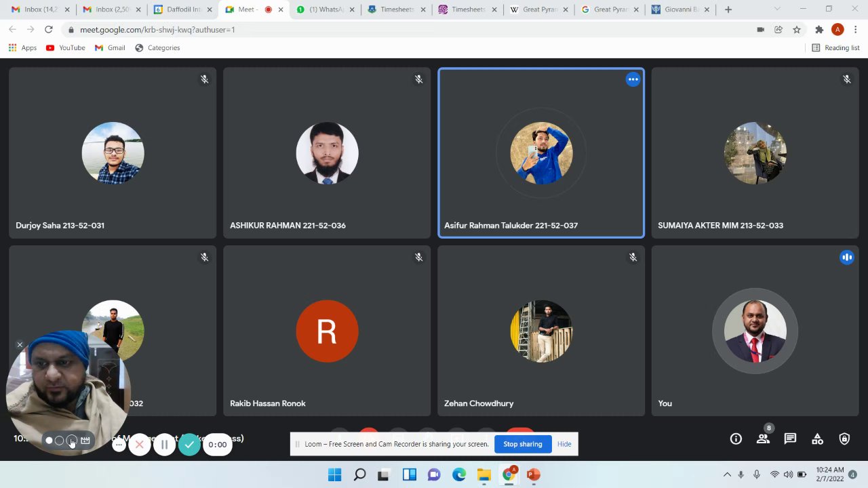Screen dimensions: 868x488
Task: Go back in Chrome
Action: (12, 30)
